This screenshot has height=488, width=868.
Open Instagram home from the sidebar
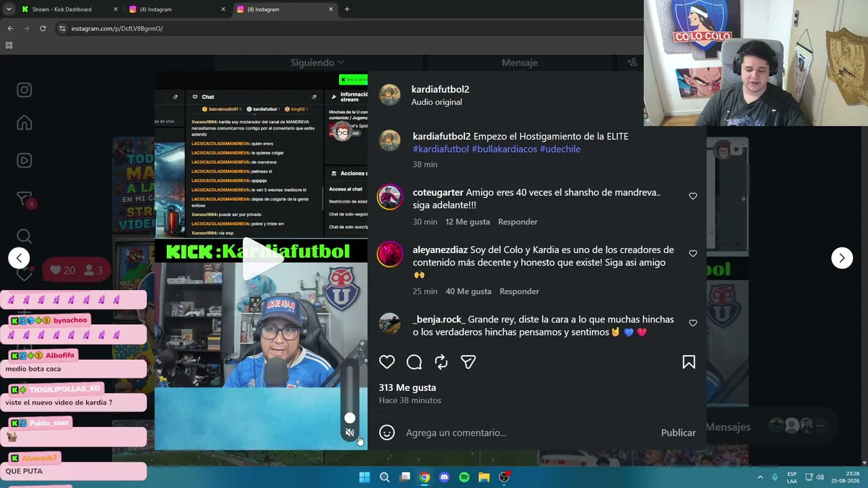click(24, 123)
